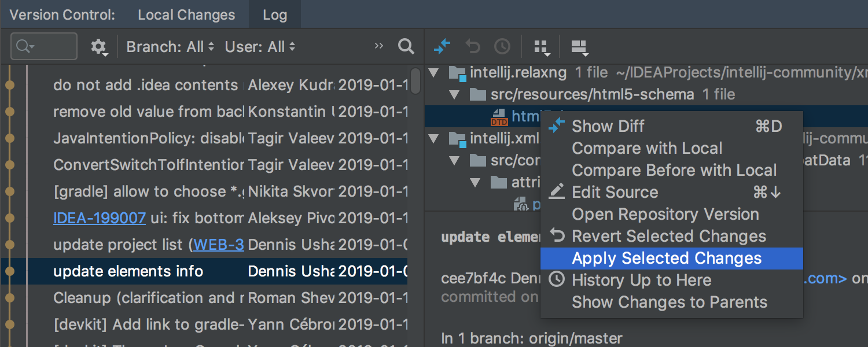Collapse the intellij.relaxng module node
Viewport: 868px width, 347px height.
[433, 73]
